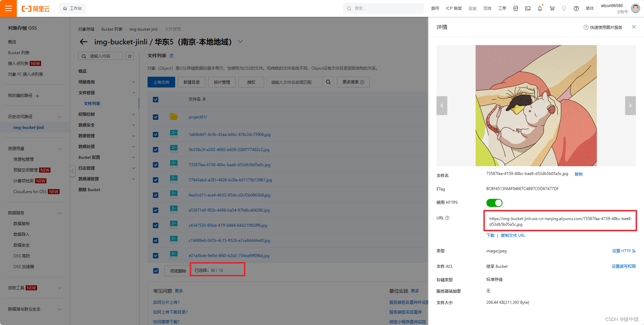Image resolution: width=644 pixels, height=325 pixels.
Task: Click image icon of 1a84b647 file
Action: (174, 133)
